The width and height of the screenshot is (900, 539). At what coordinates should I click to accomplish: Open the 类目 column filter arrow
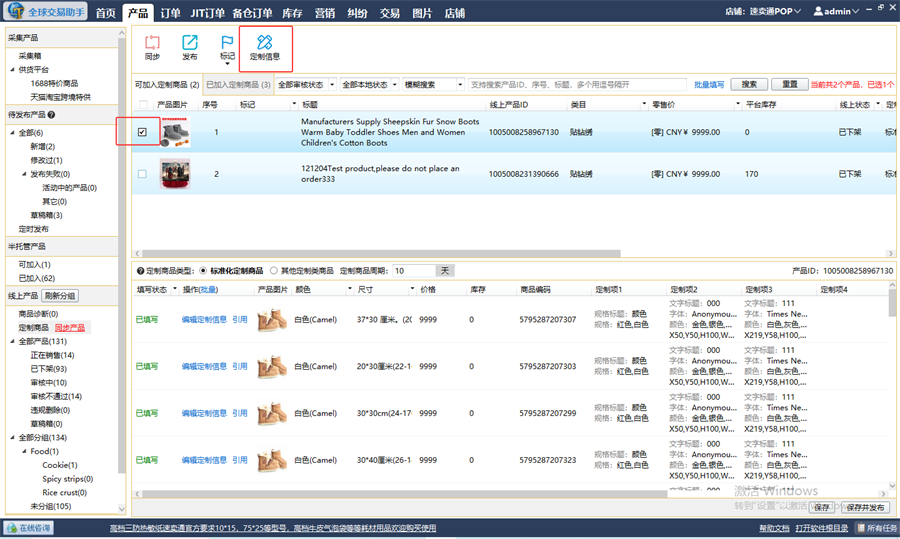(x=644, y=104)
